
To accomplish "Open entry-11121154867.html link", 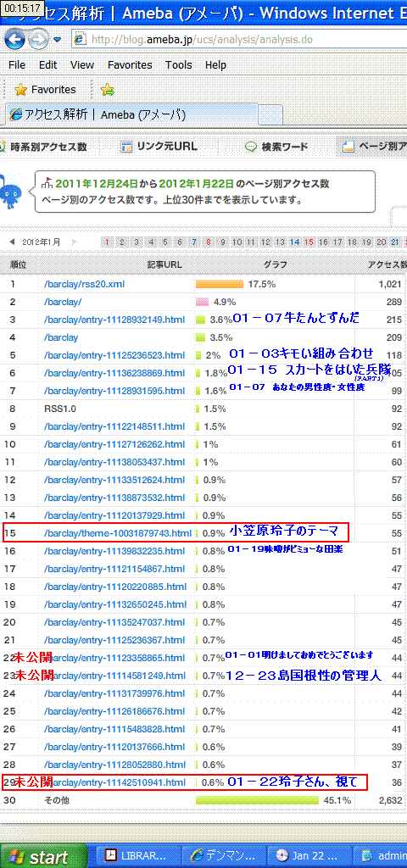I will (x=114, y=569).
